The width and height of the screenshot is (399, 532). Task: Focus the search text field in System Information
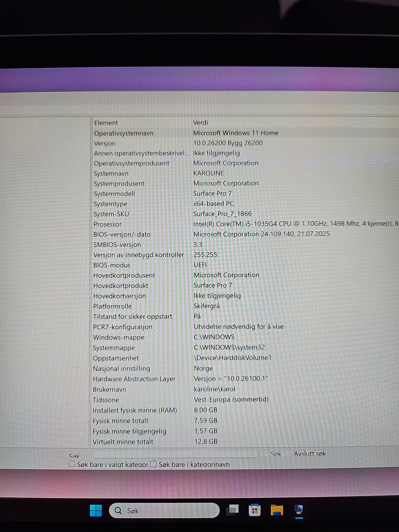coord(176,454)
